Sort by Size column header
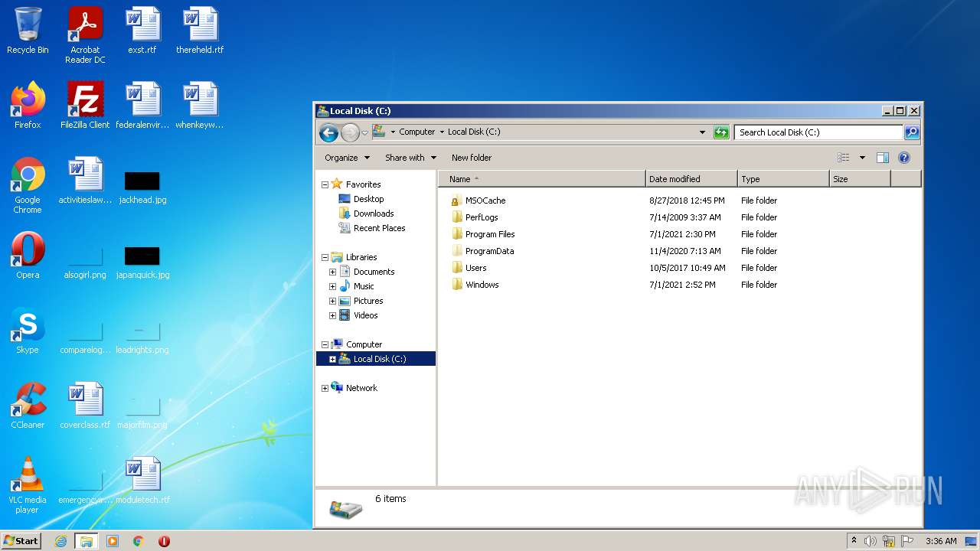980x551 pixels. 860,179
